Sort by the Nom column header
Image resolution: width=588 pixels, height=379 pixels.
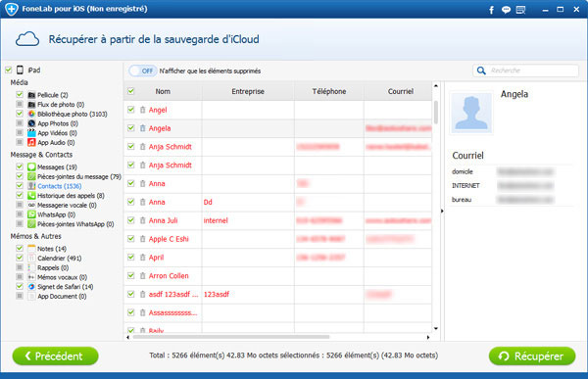163,91
